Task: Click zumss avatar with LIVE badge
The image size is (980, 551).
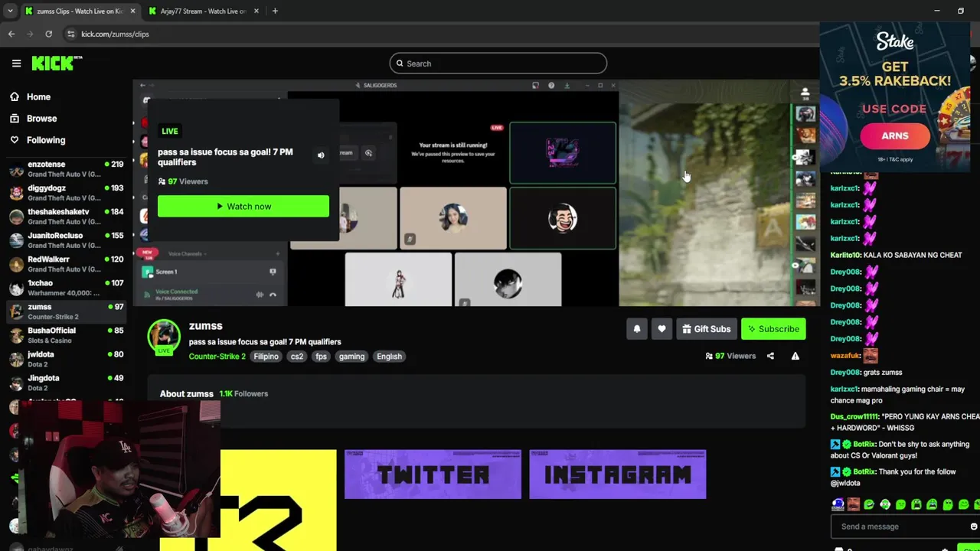Action: tap(164, 337)
